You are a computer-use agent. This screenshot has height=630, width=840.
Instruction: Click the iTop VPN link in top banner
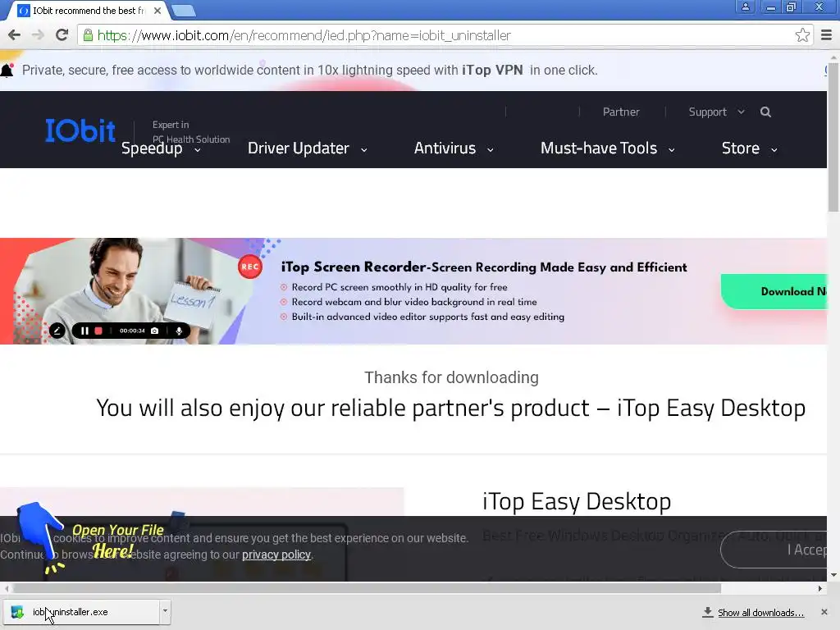tap(492, 71)
